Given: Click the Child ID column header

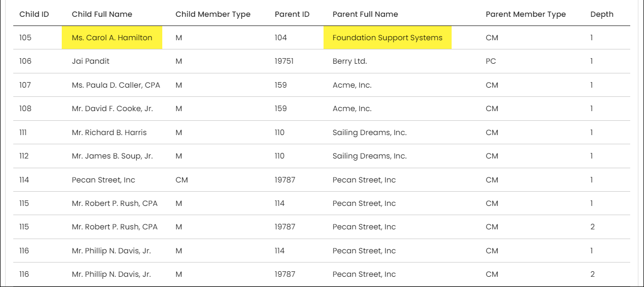Looking at the screenshot, I should coord(34,14).
